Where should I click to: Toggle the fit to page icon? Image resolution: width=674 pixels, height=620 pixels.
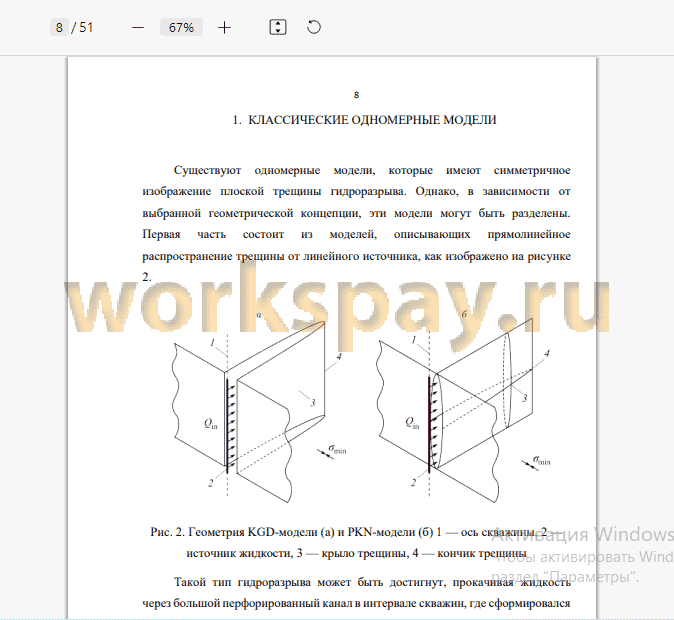pyautogui.click(x=278, y=28)
